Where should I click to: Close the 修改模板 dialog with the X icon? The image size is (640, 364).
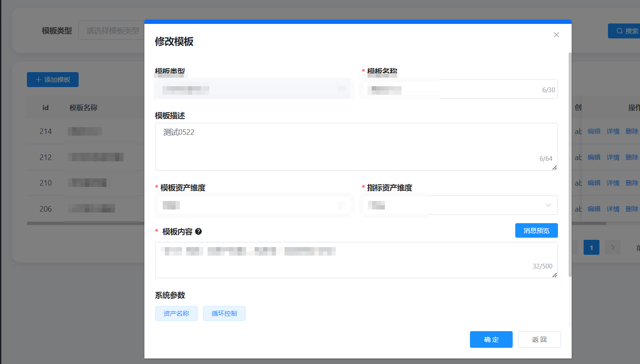click(556, 35)
